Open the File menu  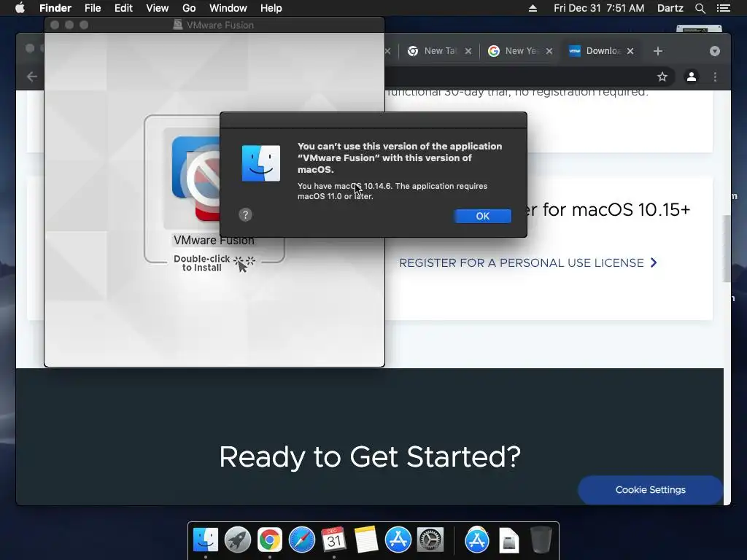[x=93, y=8]
